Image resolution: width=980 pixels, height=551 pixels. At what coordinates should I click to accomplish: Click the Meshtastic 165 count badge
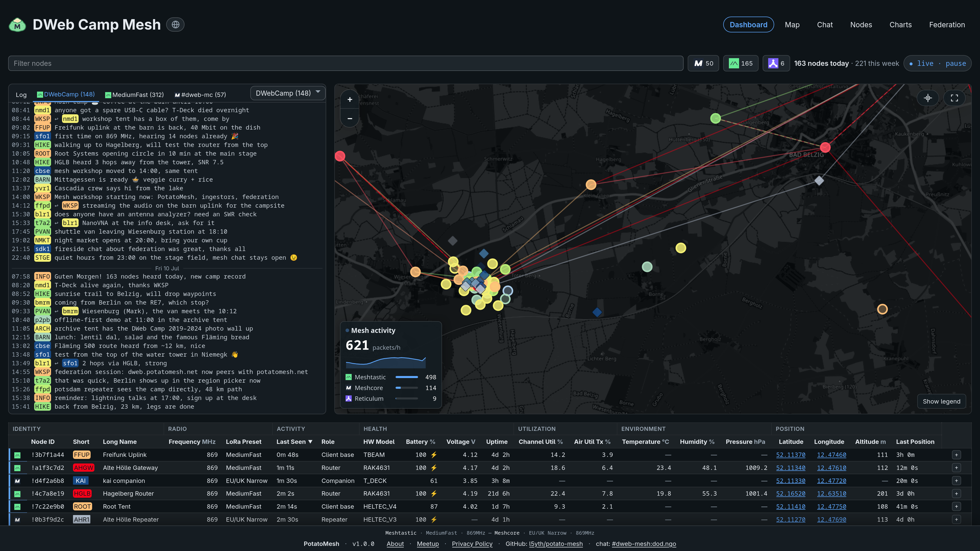tap(741, 63)
